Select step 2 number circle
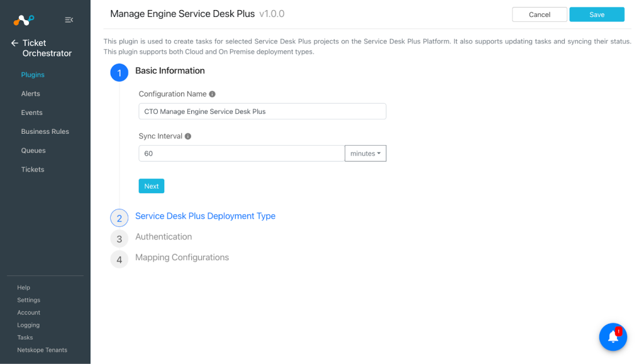 coord(119,218)
